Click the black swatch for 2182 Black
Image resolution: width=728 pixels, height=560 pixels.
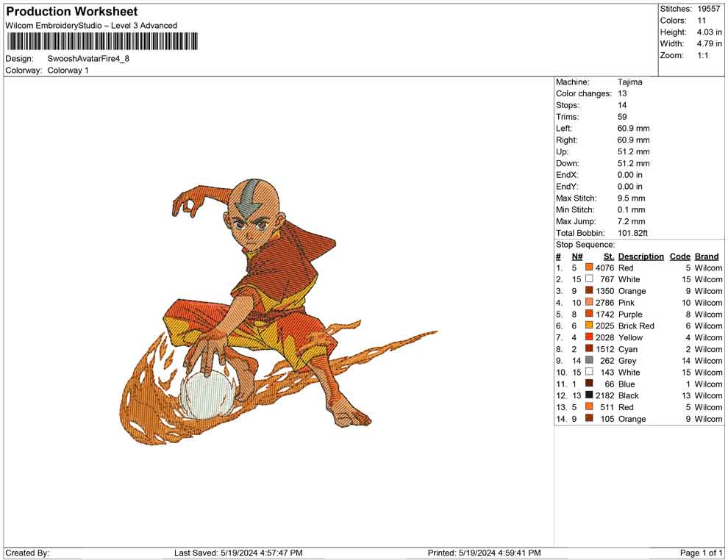589,395
